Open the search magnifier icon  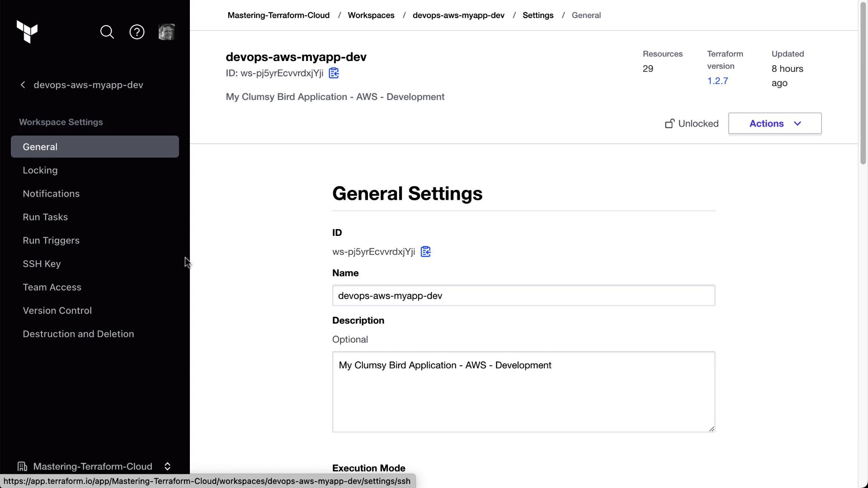[107, 32]
